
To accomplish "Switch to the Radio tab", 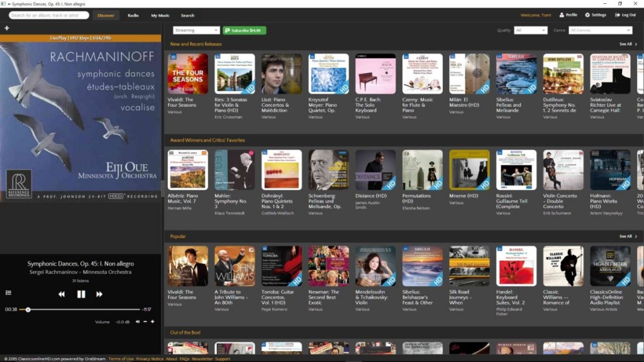I will pos(133,15).
